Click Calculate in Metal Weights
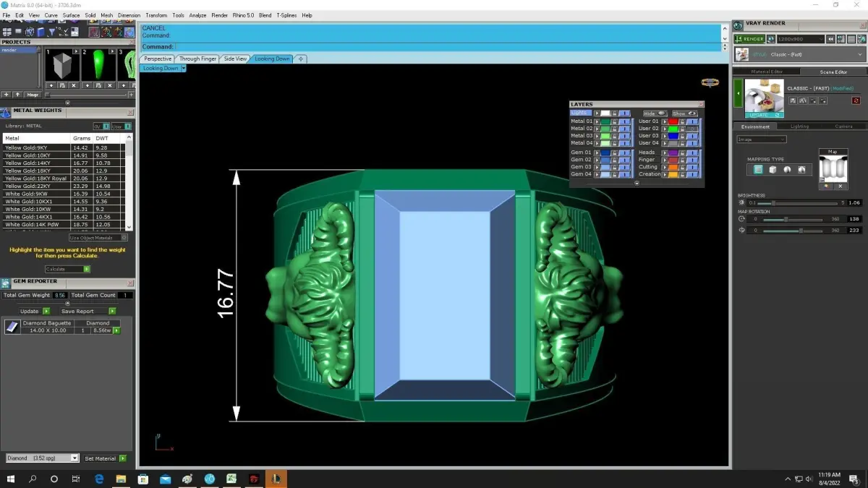868x488 pixels. [67, 269]
